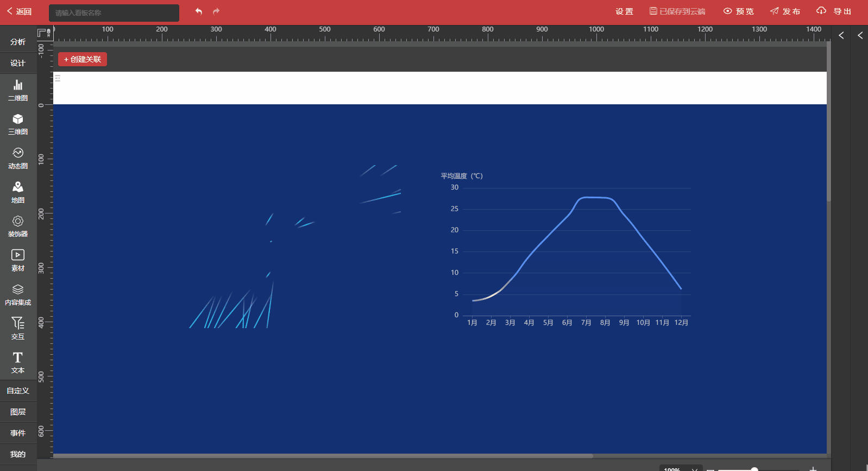The height and width of the screenshot is (471, 868).
Task: Open the 地图 map components
Action: coord(18,192)
